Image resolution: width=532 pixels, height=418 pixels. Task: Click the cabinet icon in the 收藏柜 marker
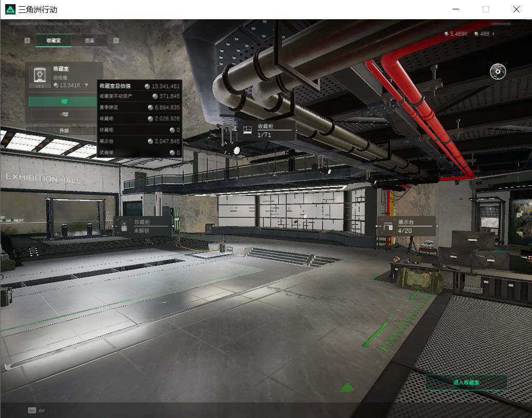248,130
